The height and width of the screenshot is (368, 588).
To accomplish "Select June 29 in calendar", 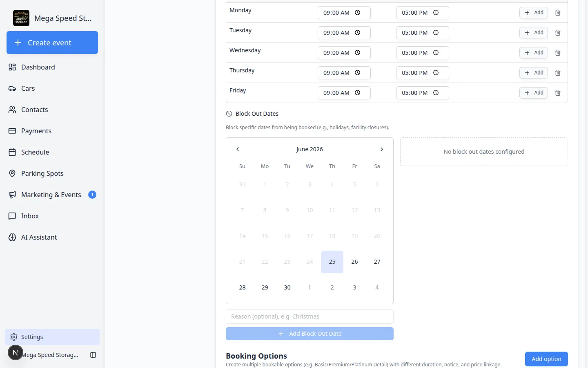I will pyautogui.click(x=265, y=287).
